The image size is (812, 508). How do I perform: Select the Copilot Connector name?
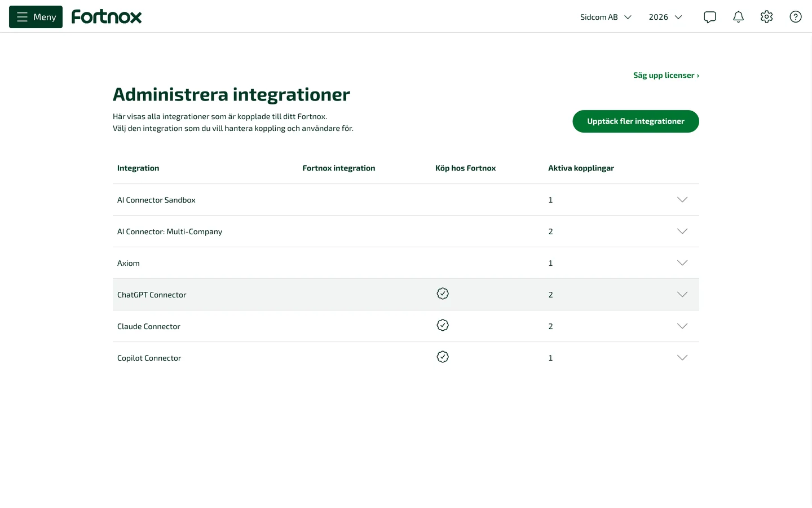[x=149, y=358]
